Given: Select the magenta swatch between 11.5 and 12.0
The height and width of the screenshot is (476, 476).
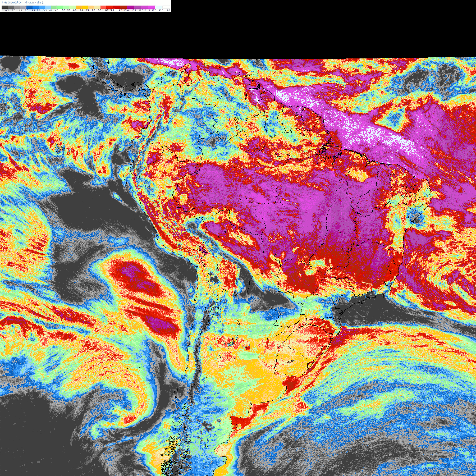Looking at the screenshot, I should tap(152, 7).
